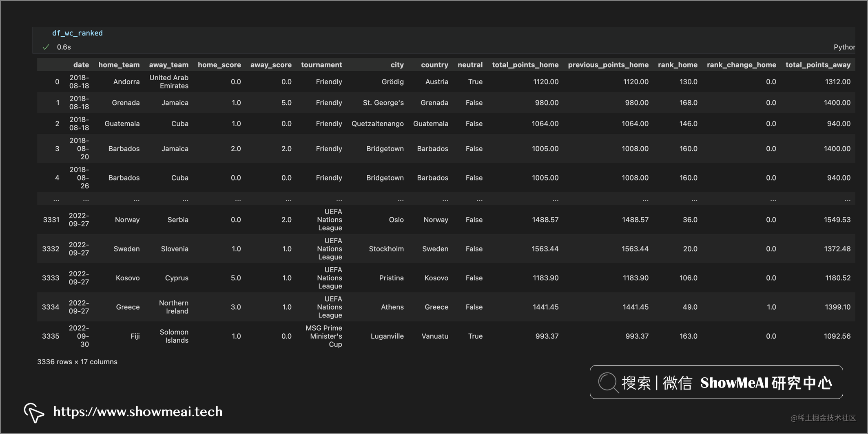The image size is (868, 434).
Task: Select the rank_home column header
Action: tap(678, 65)
